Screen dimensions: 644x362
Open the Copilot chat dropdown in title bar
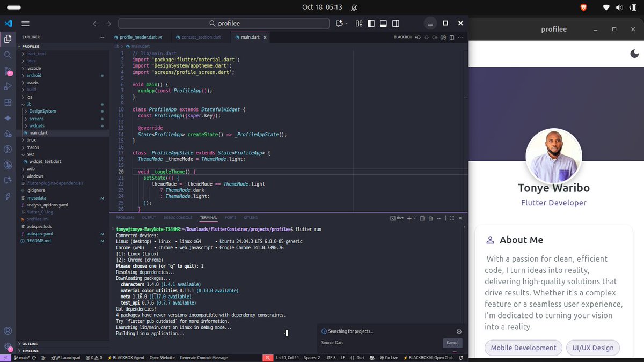coord(347,24)
